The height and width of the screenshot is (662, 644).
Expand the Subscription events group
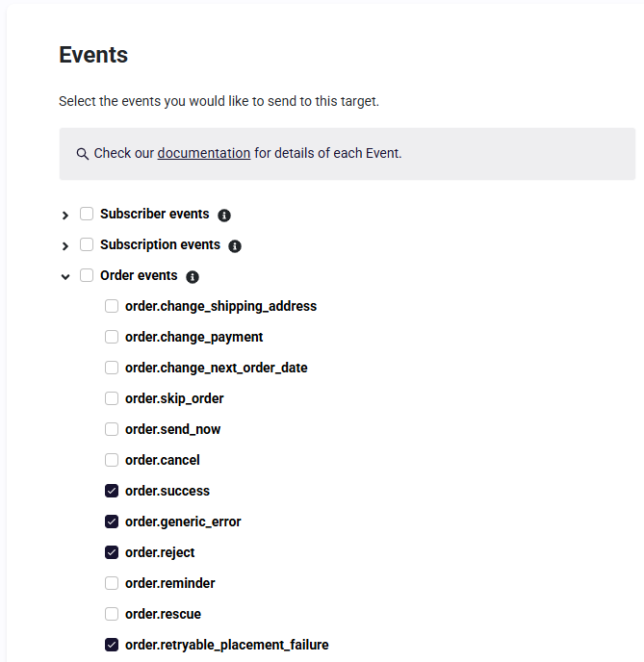65,246
